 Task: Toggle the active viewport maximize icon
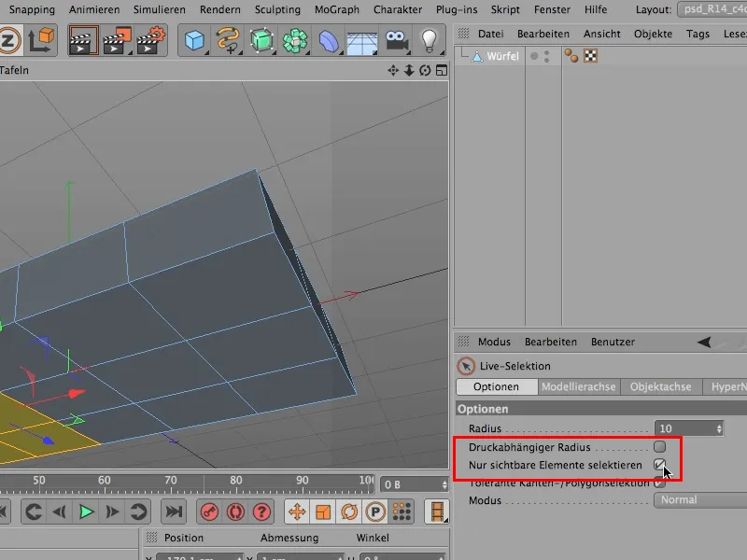(x=442, y=71)
